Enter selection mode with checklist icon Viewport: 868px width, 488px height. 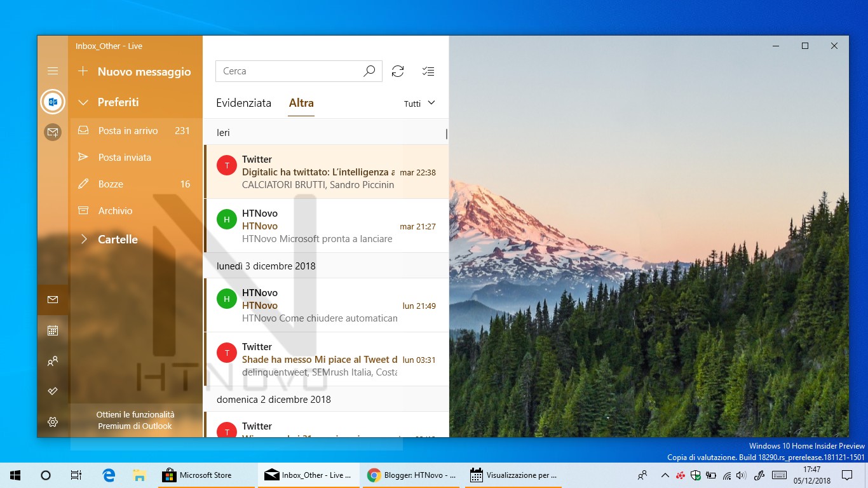[x=428, y=71]
